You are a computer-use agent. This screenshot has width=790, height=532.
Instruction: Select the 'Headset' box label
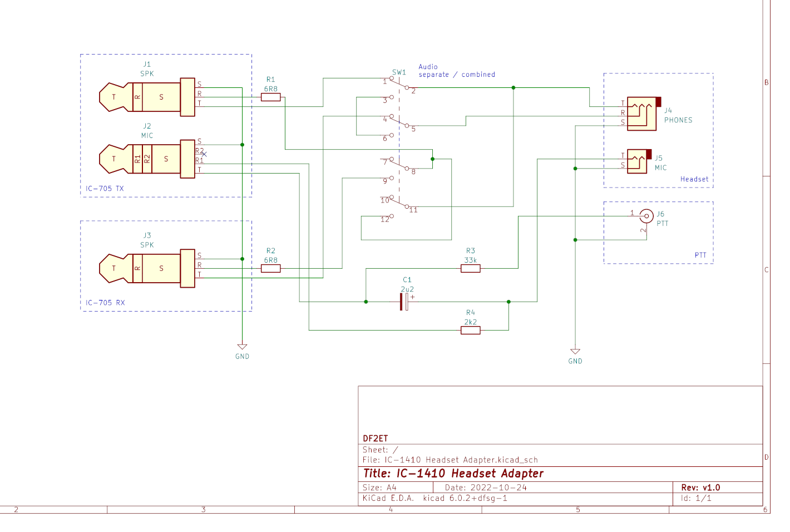point(694,179)
